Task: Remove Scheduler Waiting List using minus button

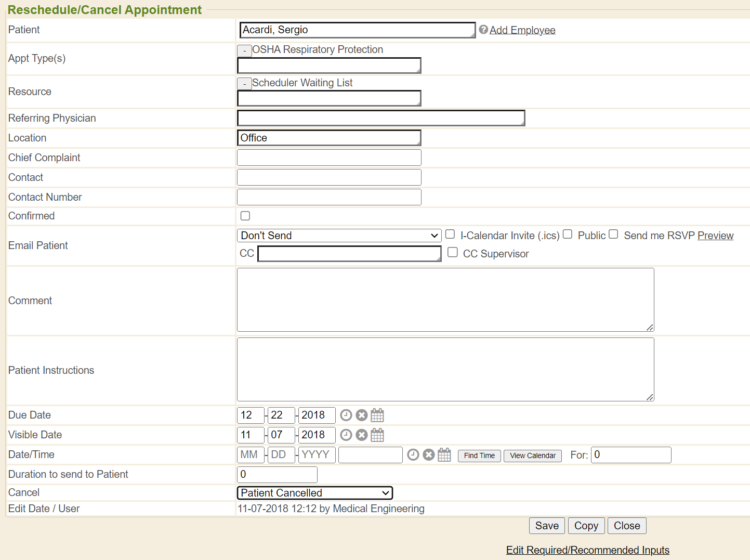Action: 244,84
